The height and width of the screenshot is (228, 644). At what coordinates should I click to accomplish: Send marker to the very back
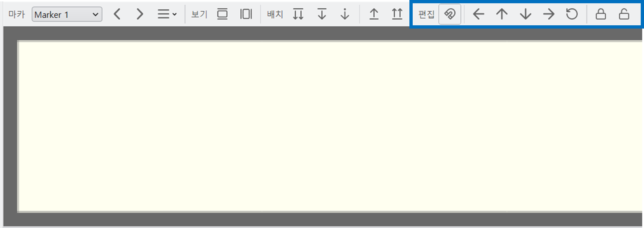(x=298, y=14)
